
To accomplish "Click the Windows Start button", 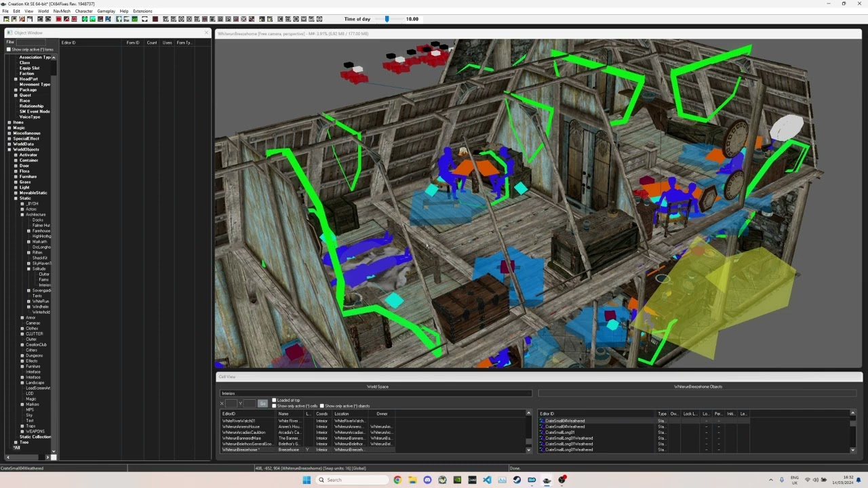I will pyautogui.click(x=307, y=480).
